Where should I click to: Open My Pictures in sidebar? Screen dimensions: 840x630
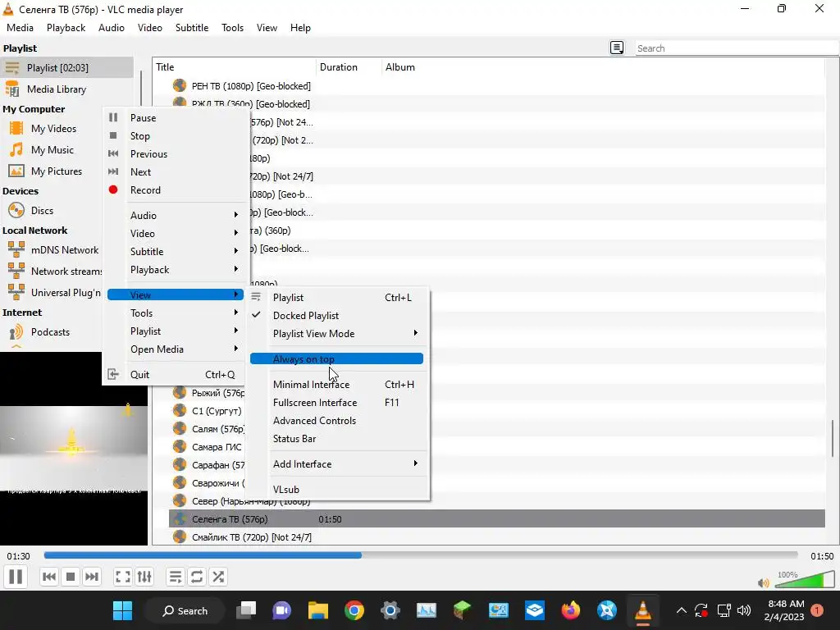(x=57, y=171)
